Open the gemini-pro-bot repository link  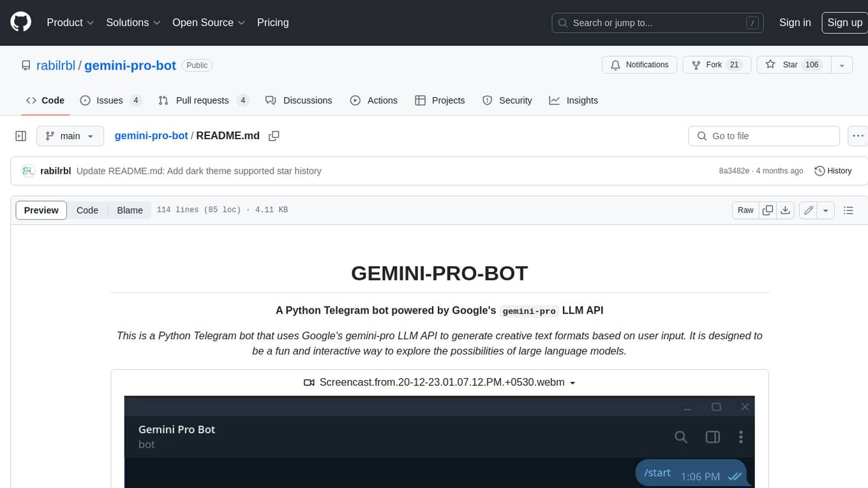[x=130, y=65]
